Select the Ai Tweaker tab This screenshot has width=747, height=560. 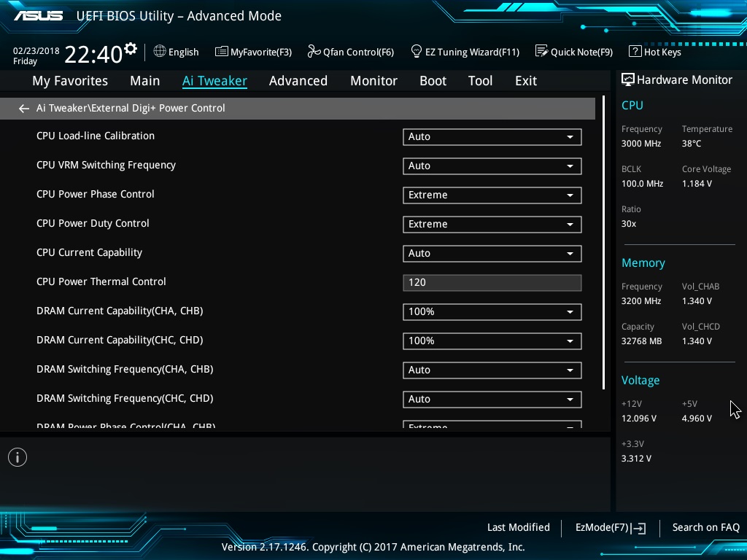(x=214, y=81)
